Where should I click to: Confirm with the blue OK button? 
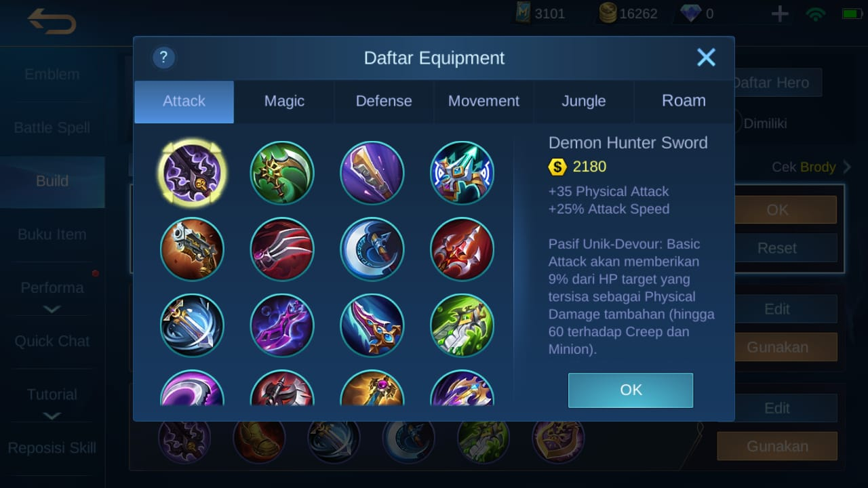631,390
